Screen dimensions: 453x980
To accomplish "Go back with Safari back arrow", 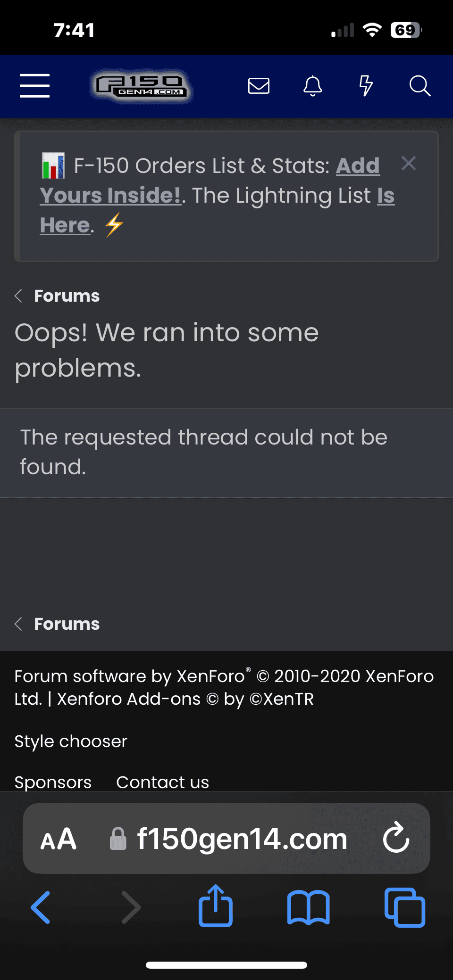I will click(x=41, y=907).
